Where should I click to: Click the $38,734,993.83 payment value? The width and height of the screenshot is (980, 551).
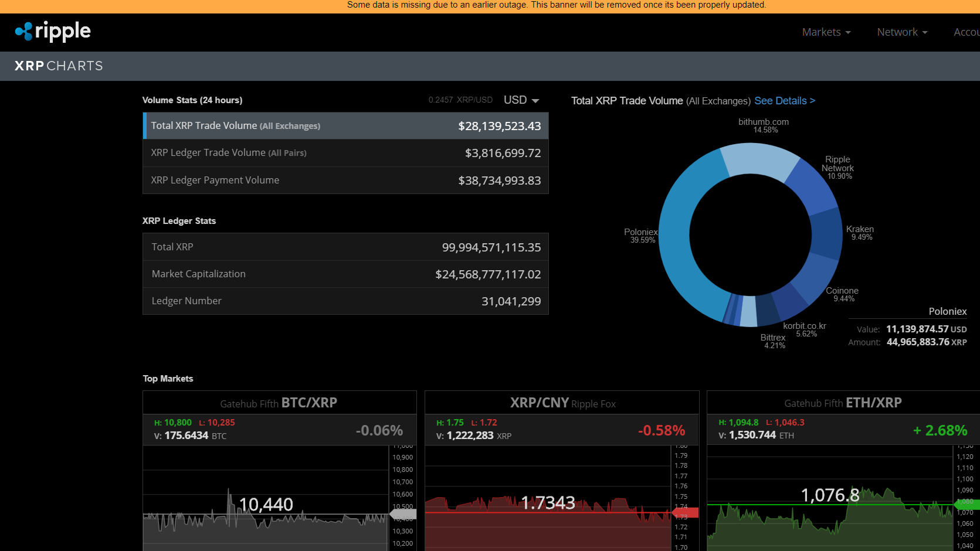point(500,181)
